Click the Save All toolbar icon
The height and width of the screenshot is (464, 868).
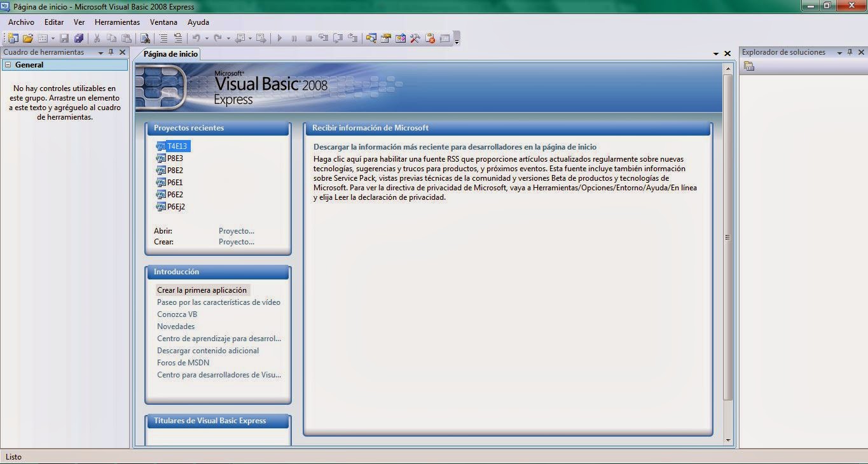(x=79, y=38)
